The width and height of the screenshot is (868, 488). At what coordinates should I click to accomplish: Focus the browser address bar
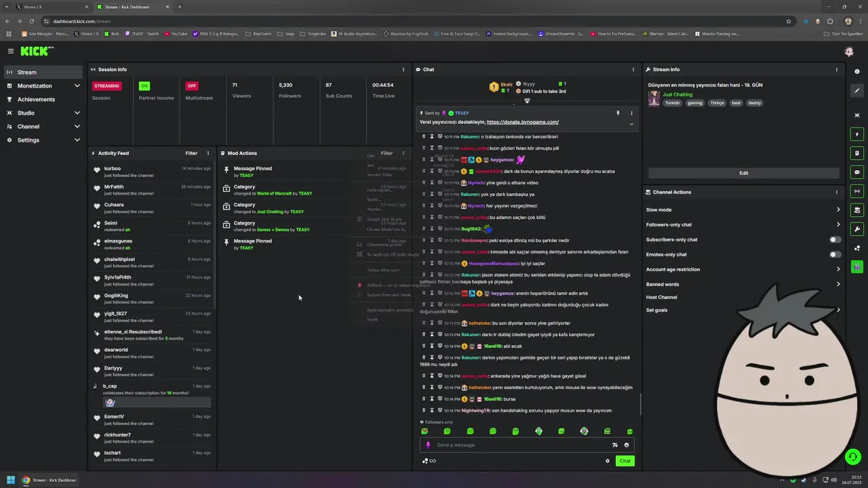(417, 21)
